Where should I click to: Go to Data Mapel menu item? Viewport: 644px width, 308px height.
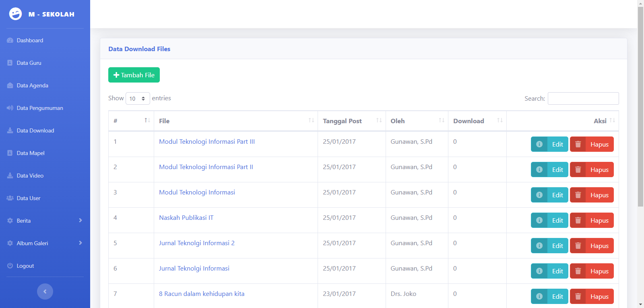pyautogui.click(x=31, y=153)
